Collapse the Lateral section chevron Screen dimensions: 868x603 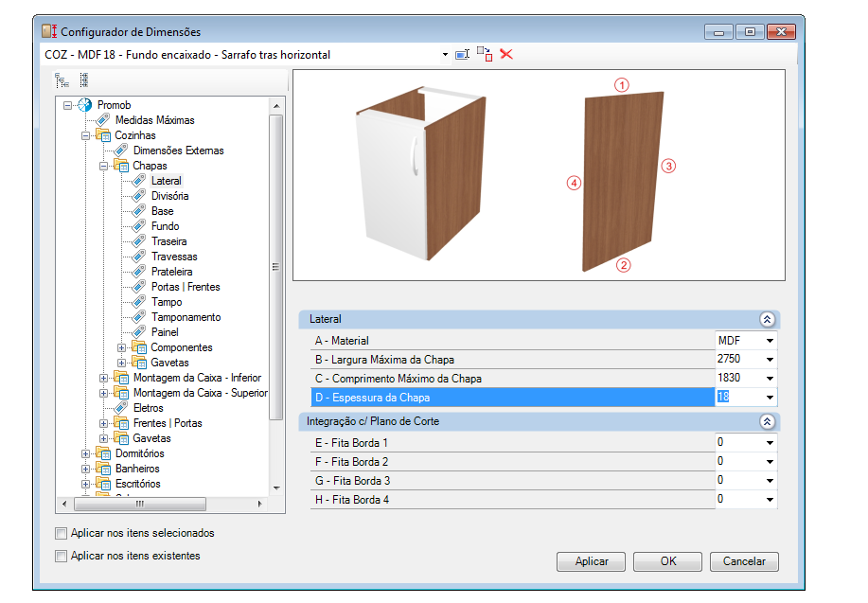[x=767, y=319]
